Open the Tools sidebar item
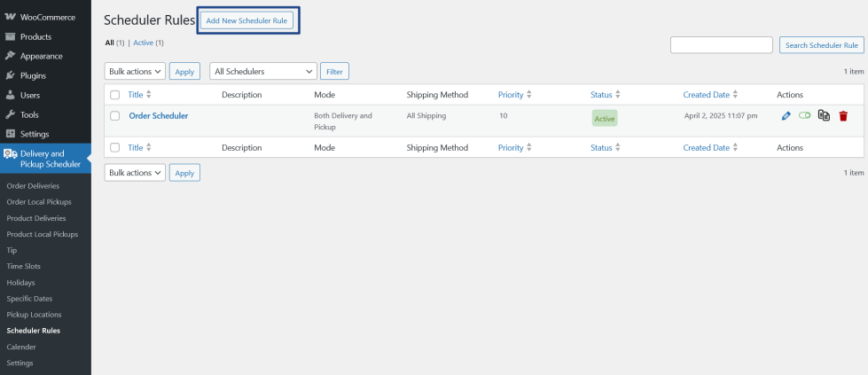The image size is (868, 375). (x=29, y=114)
